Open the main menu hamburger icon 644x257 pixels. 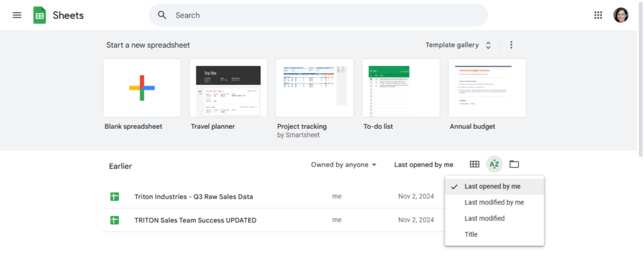17,15
